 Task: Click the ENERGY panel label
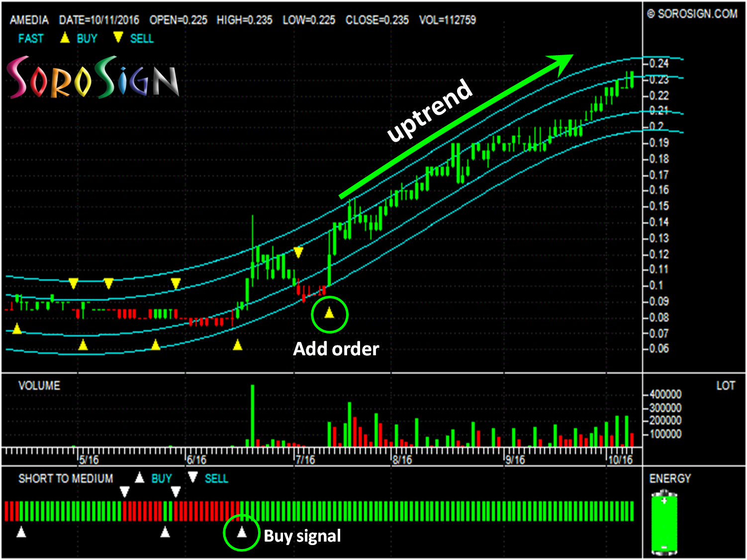click(670, 479)
